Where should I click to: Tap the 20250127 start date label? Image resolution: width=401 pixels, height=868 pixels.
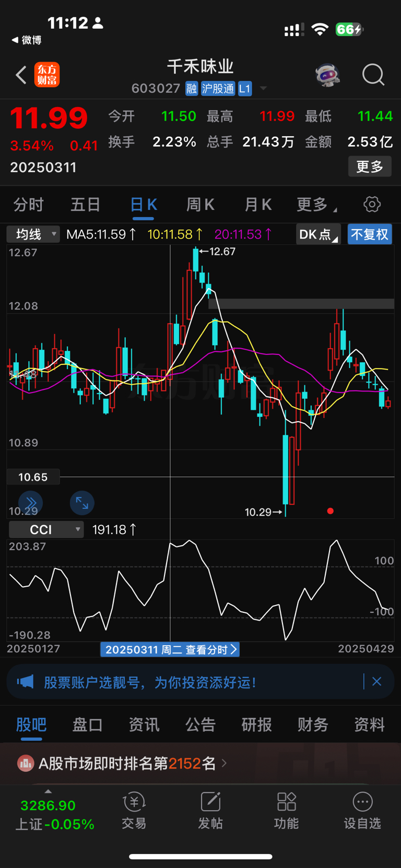pyautogui.click(x=33, y=649)
